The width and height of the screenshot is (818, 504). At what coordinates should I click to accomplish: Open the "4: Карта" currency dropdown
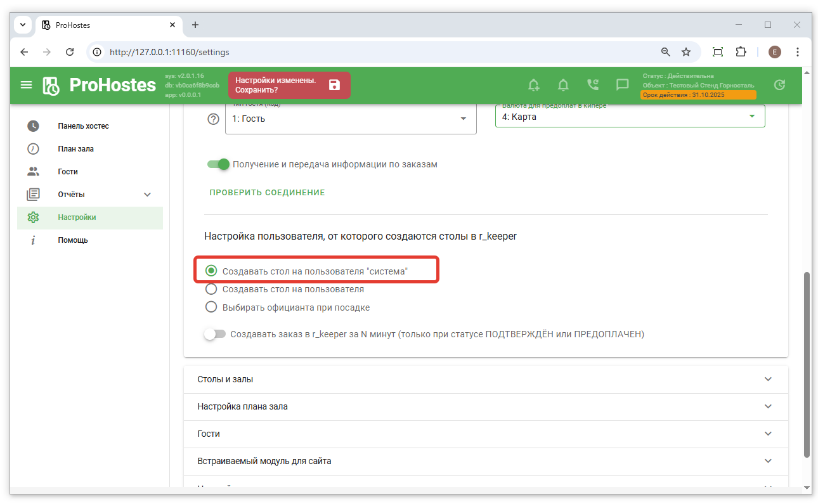coord(629,117)
